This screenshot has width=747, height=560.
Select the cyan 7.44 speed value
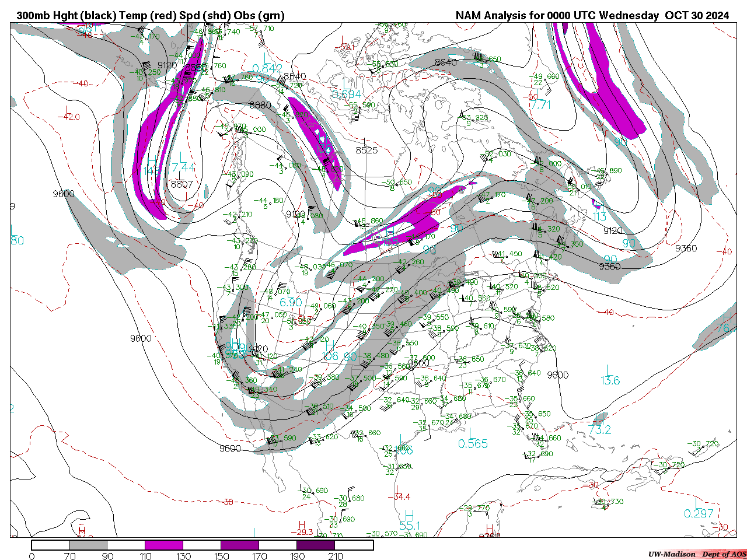click(x=183, y=167)
